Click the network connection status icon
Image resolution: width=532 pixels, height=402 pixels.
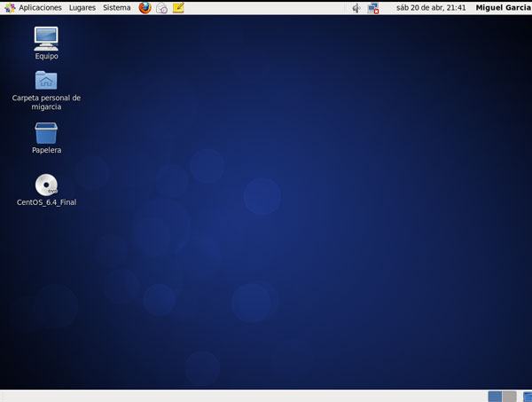click(373, 8)
